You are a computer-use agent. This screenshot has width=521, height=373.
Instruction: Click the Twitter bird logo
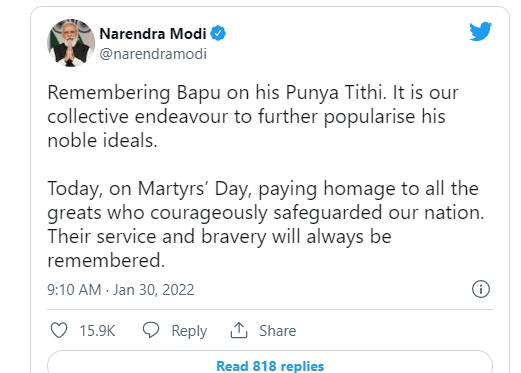tap(480, 31)
